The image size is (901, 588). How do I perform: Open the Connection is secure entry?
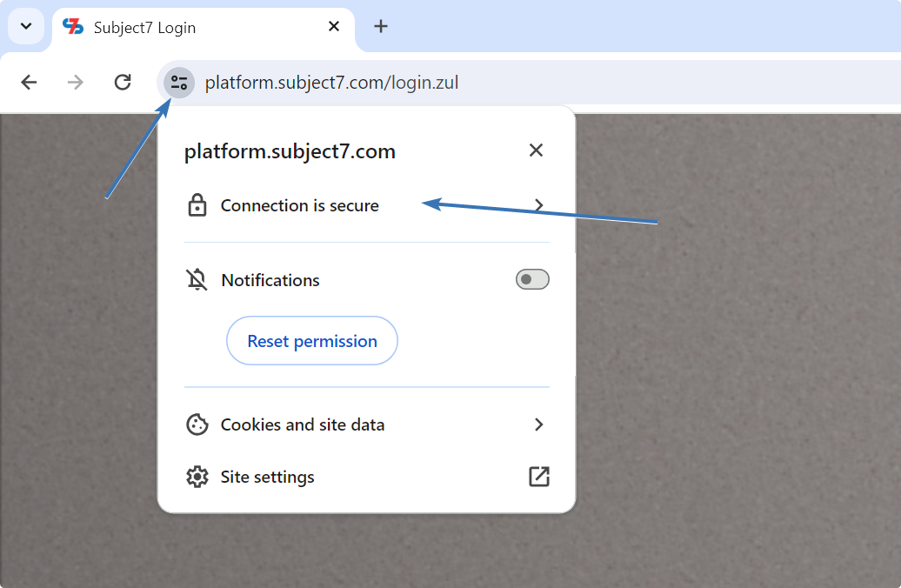click(300, 206)
